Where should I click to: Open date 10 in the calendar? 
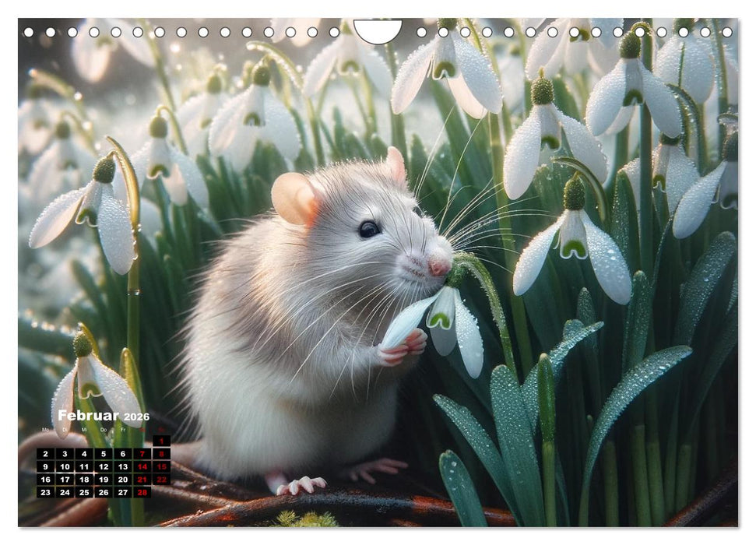tap(64, 466)
